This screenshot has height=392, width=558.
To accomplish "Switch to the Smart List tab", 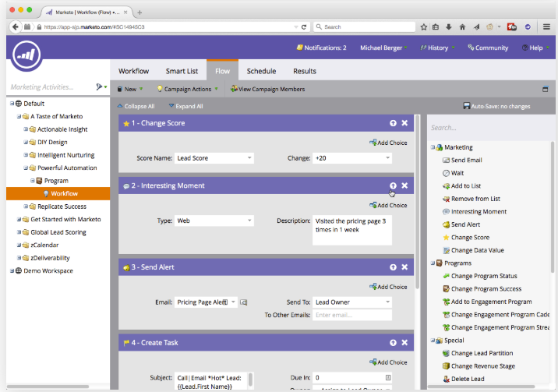I will pos(181,71).
